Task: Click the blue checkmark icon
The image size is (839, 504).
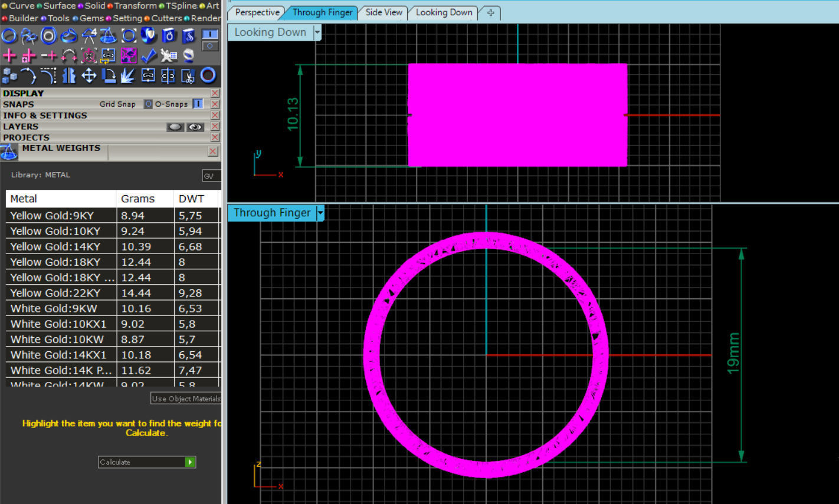Action: (x=149, y=56)
